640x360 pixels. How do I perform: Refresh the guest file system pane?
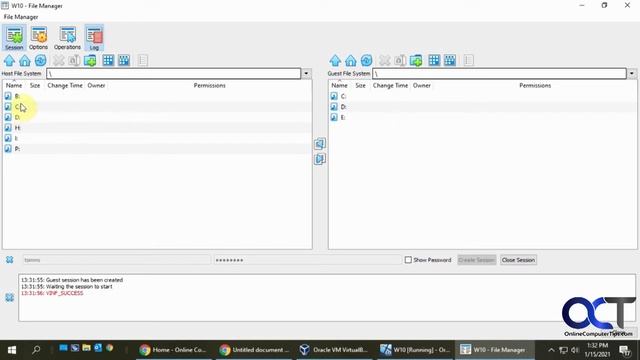click(367, 60)
